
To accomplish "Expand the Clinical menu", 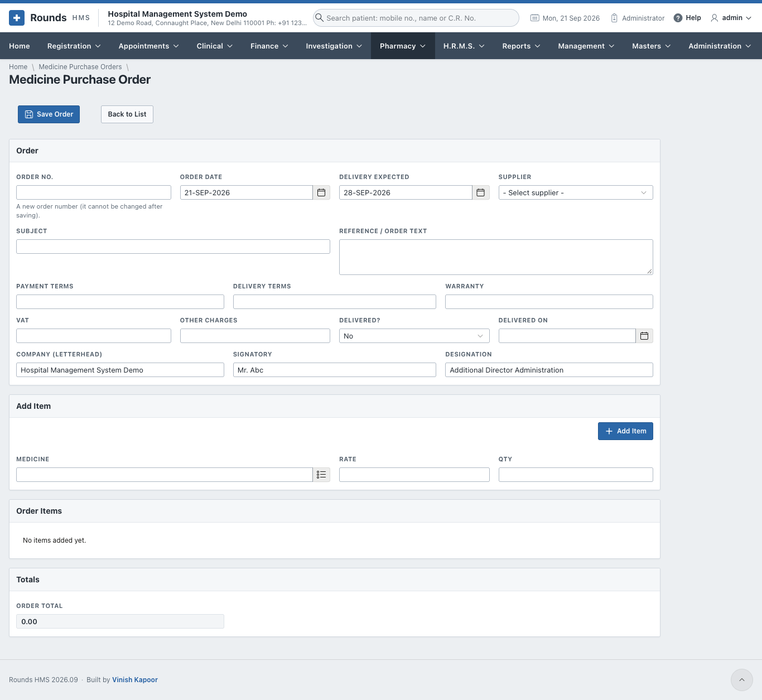I will [x=215, y=46].
